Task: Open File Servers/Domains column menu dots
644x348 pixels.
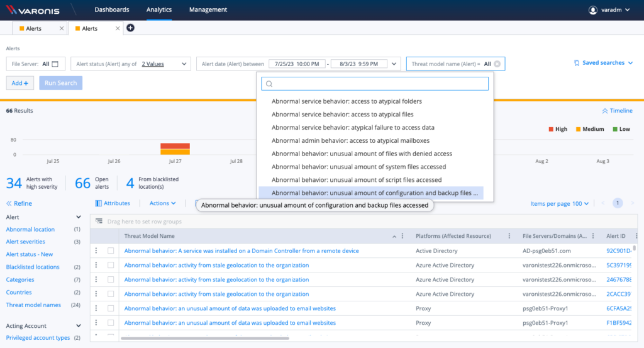Action: (x=593, y=236)
